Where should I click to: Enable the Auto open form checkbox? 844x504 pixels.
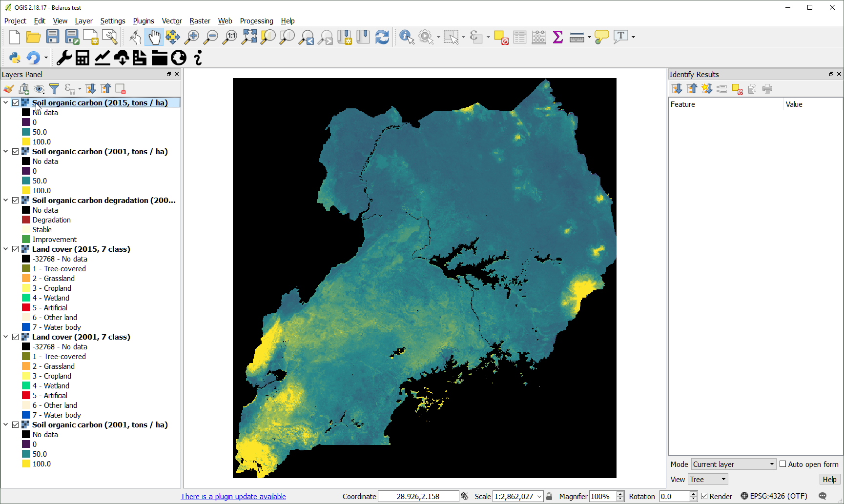click(x=783, y=464)
